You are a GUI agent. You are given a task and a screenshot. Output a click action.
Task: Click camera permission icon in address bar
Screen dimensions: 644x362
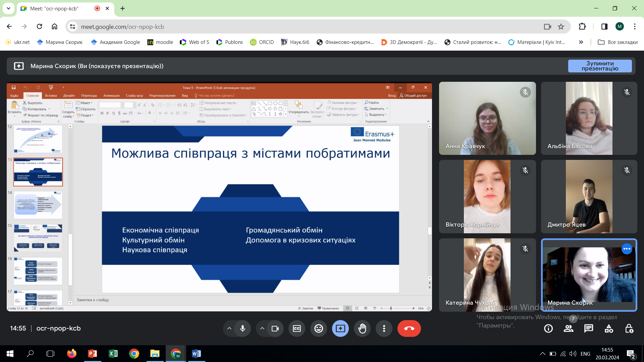pos(547,27)
